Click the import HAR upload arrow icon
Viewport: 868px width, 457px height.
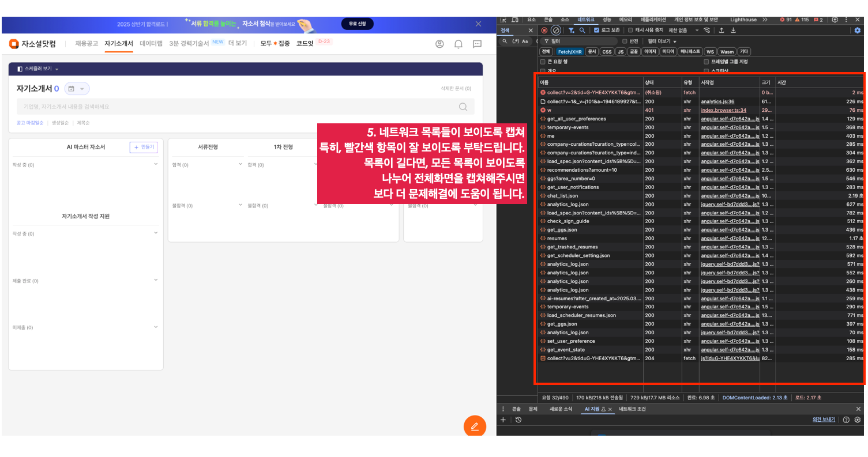pyautogui.click(x=721, y=31)
